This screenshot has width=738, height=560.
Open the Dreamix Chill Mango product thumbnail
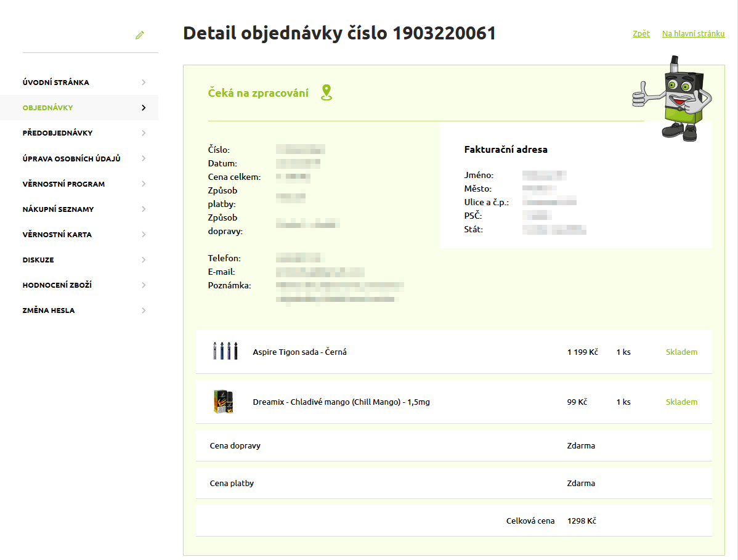pos(222,402)
